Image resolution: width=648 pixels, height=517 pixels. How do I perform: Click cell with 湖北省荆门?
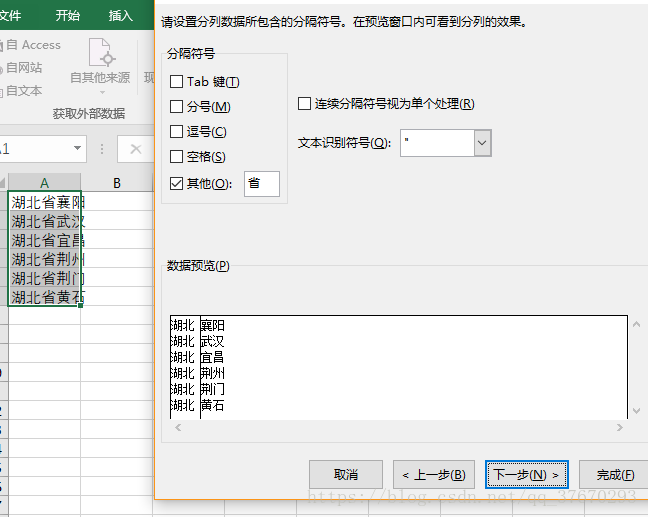pyautogui.click(x=44, y=278)
